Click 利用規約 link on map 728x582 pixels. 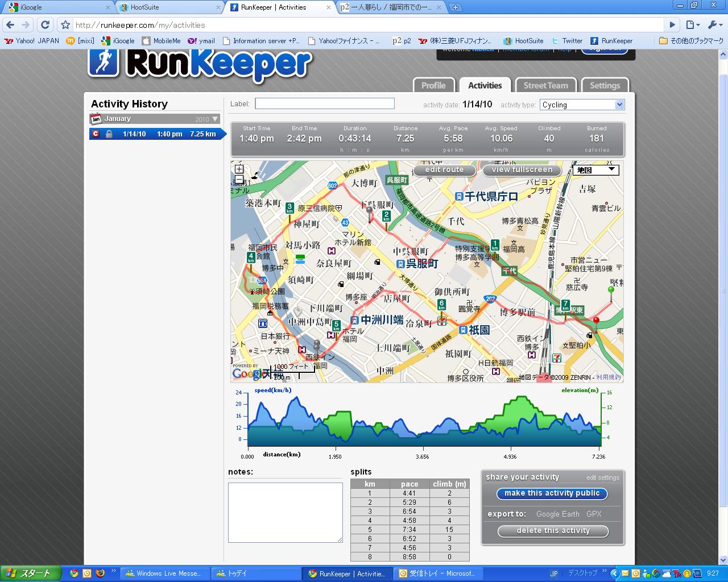609,377
